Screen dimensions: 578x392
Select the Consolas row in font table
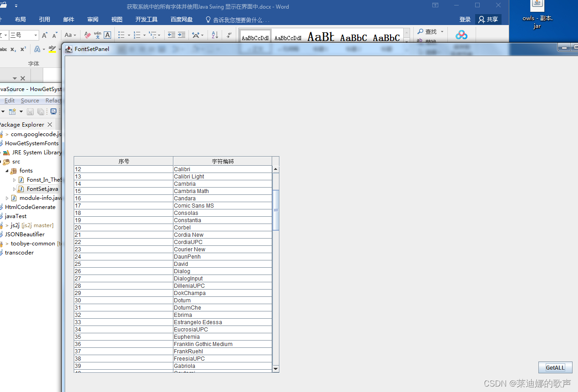tap(173, 213)
